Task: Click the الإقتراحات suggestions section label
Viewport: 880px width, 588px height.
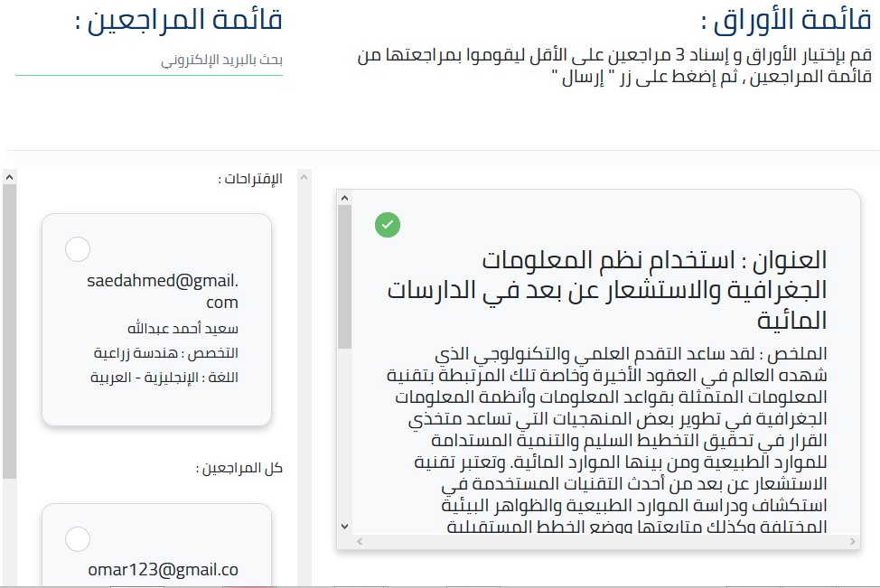Action: 250,179
